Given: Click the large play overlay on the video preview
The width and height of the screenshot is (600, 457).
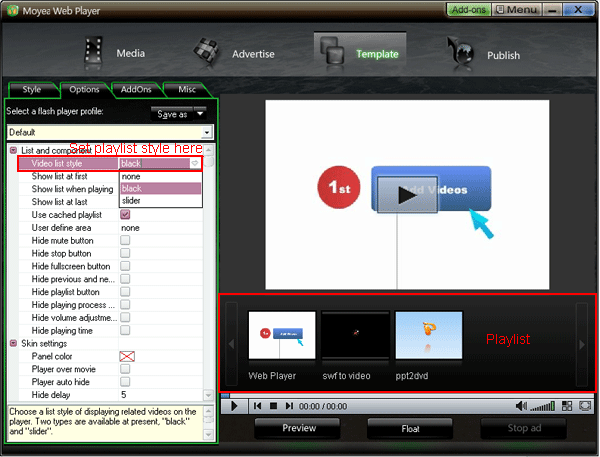Looking at the screenshot, I should pyautogui.click(x=407, y=194).
